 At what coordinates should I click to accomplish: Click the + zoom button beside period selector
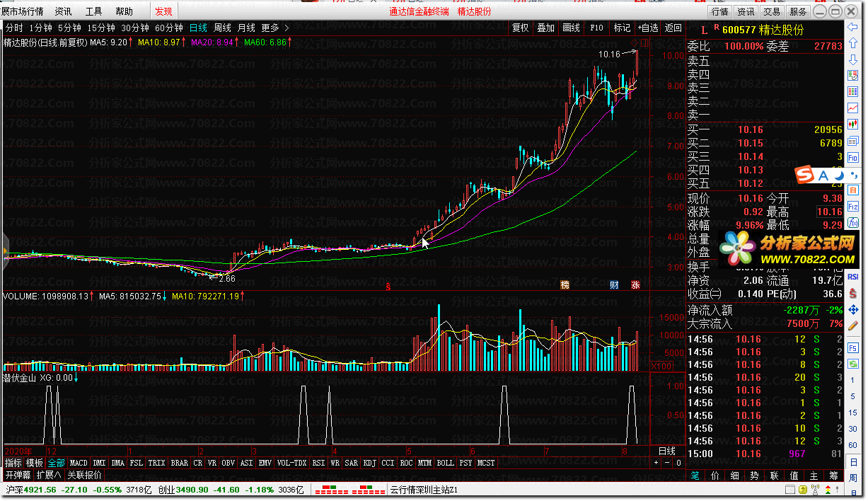pos(656,463)
